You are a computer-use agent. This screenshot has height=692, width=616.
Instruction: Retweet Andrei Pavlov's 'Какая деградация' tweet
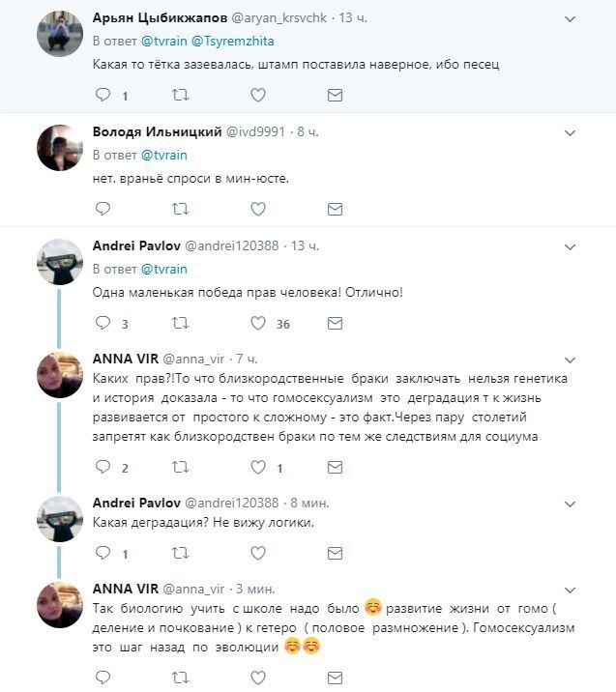pos(180,553)
